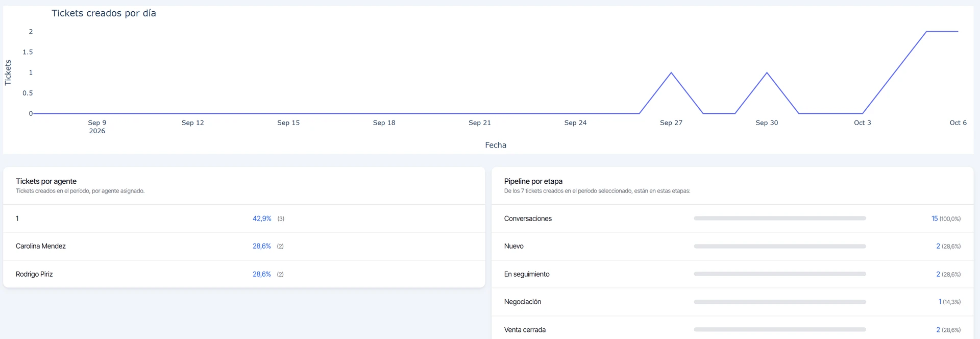Open the 28,6% value for Carolina Mendez
Screen dimensions: 980x339
click(x=262, y=246)
